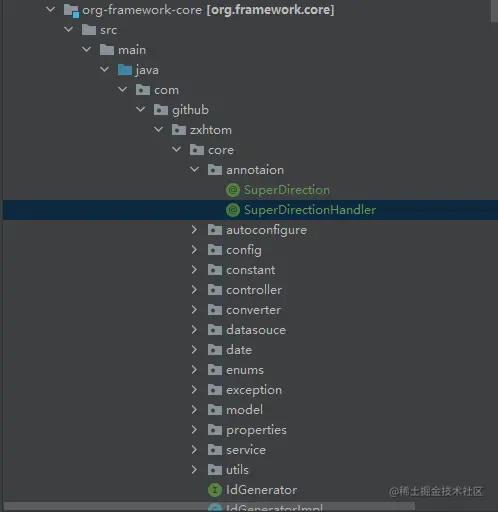Select the IdGenerator interface file
Screen dimensions: 498x512
[261, 490]
